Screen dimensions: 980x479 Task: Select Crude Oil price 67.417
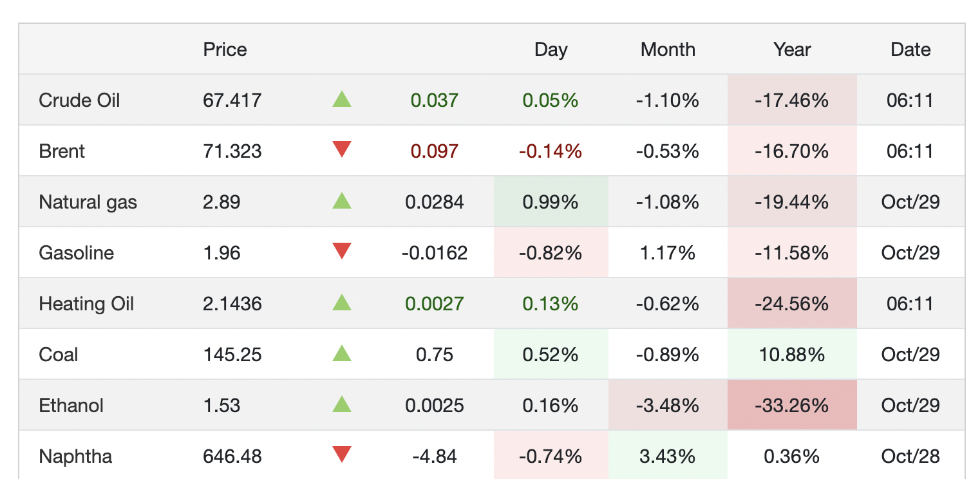(232, 100)
